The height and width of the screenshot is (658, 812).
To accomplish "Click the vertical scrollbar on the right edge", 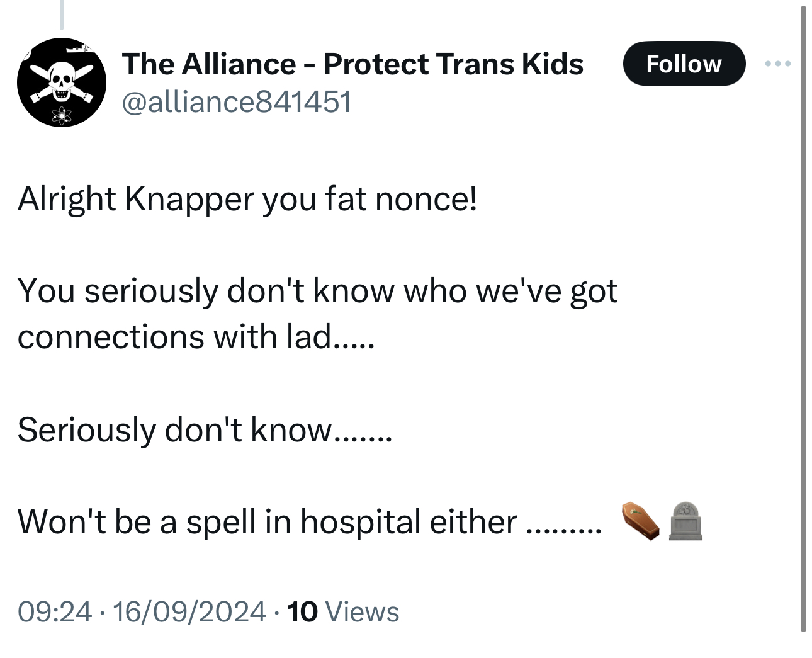I will (803, 315).
